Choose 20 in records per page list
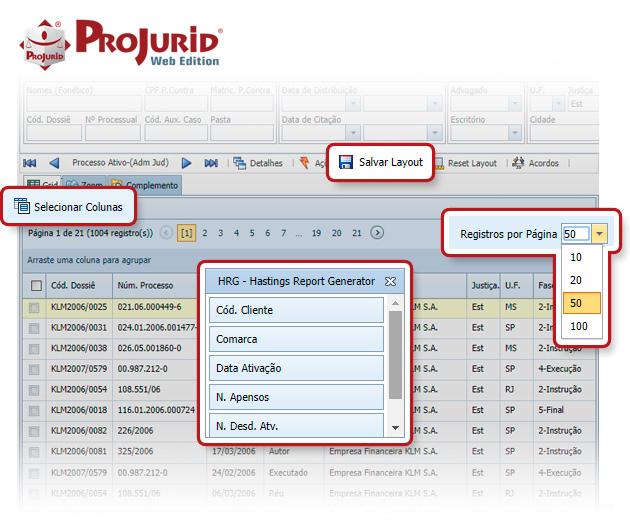Screen dimensions: 630x530 coord(578,280)
